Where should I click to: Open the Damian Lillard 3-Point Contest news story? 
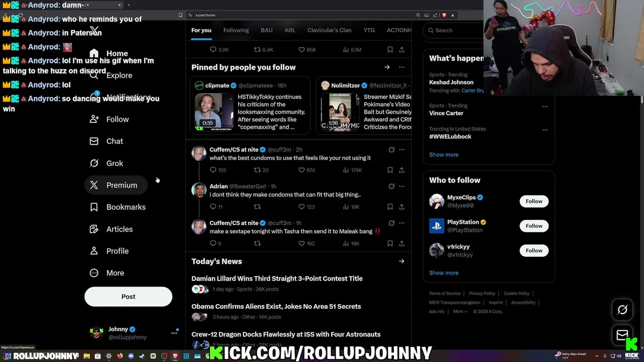[x=277, y=279]
